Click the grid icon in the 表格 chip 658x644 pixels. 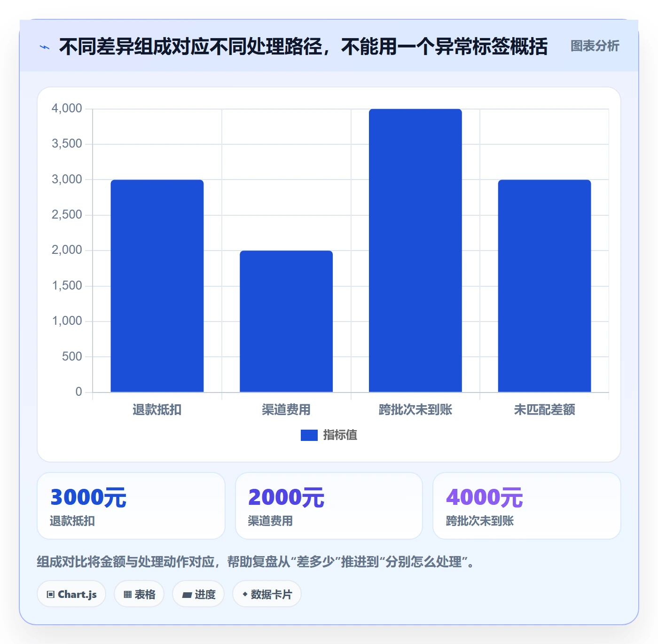click(x=127, y=595)
